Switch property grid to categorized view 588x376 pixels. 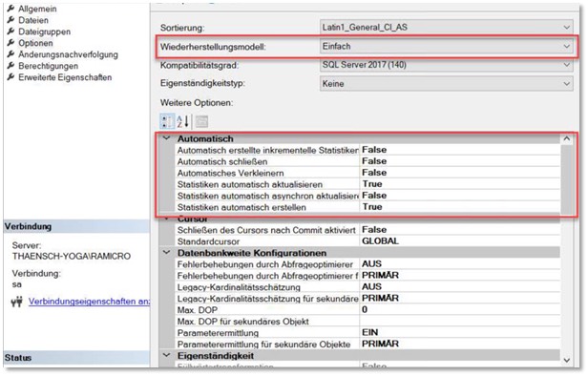167,121
